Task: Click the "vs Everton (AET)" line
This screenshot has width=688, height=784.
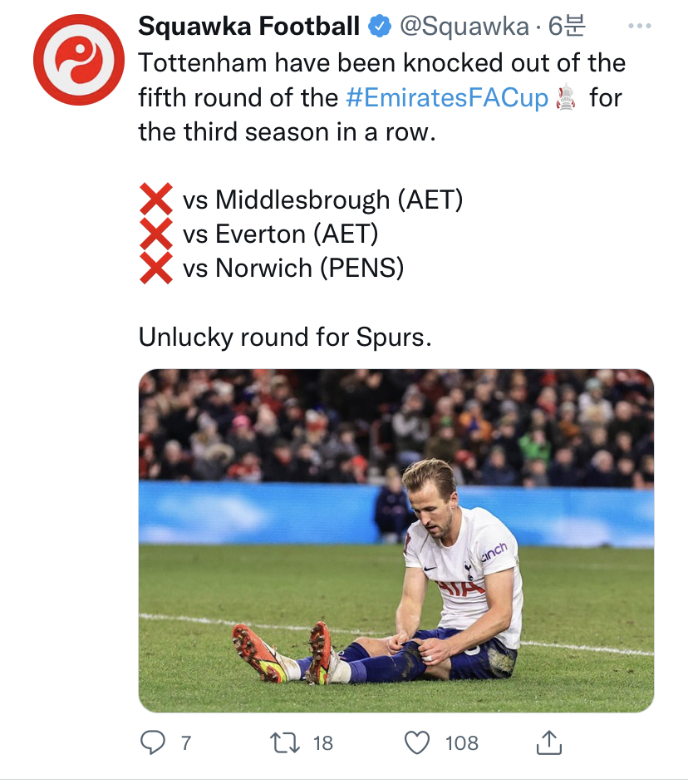Action: click(x=280, y=234)
